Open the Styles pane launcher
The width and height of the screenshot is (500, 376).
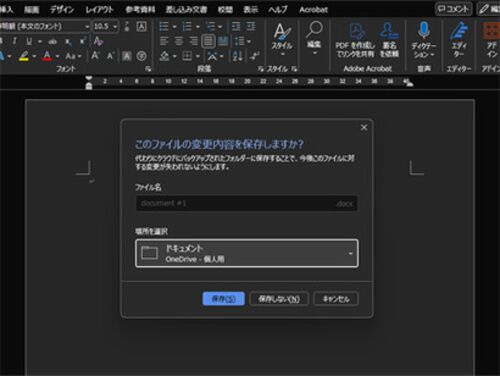coord(295,69)
